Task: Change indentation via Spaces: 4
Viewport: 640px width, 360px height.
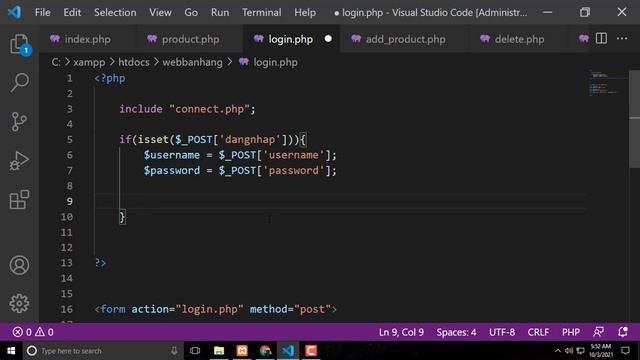Action: 456,332
